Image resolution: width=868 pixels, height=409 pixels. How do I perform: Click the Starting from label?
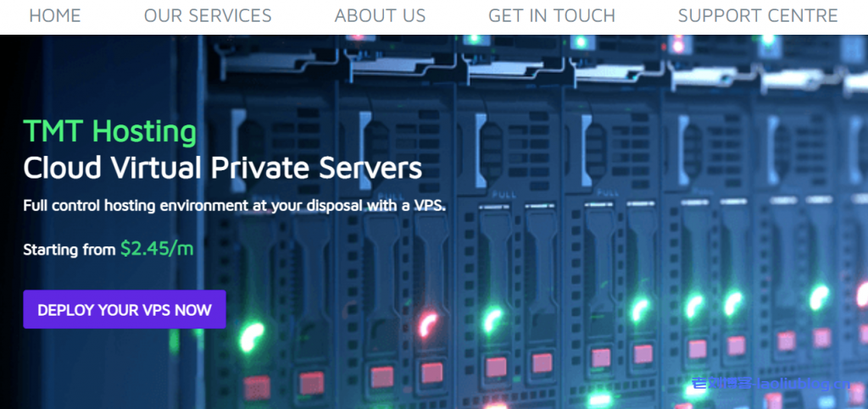pos(70,250)
